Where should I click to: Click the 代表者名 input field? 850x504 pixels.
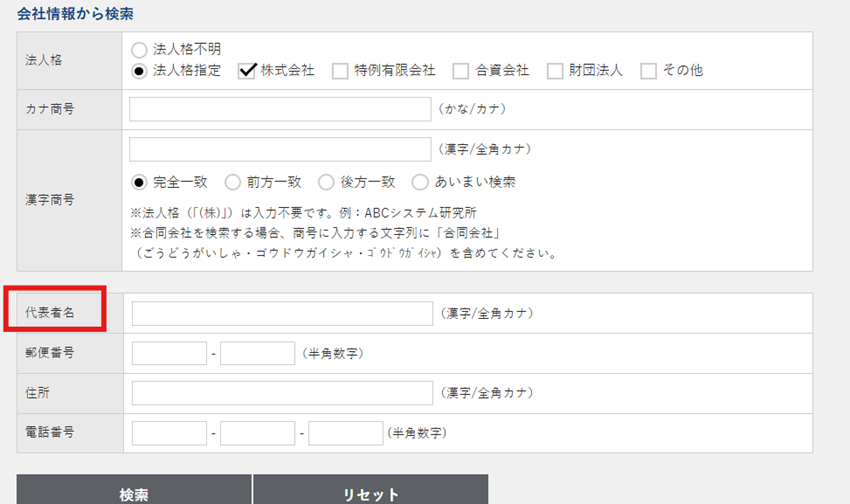coord(282,314)
